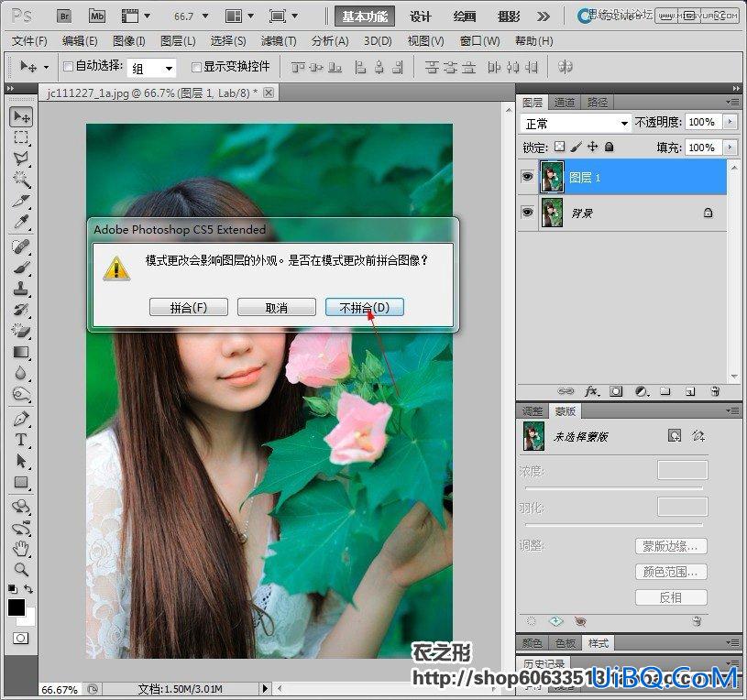Select the Polygonal Lasso tool
Image resolution: width=747 pixels, height=700 pixels.
21,159
